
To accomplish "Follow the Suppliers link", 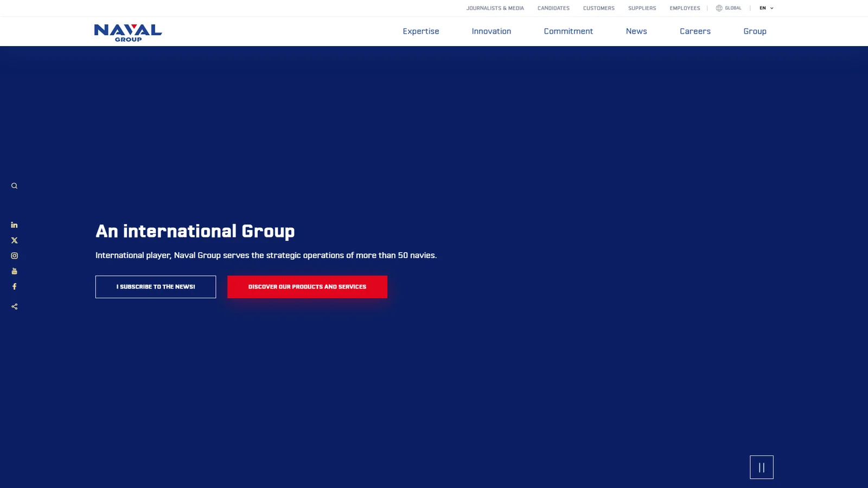I will [642, 8].
